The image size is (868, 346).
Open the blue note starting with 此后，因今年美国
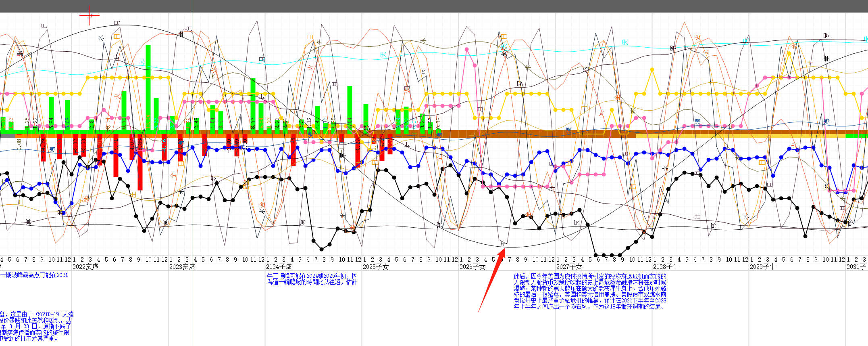589,291
